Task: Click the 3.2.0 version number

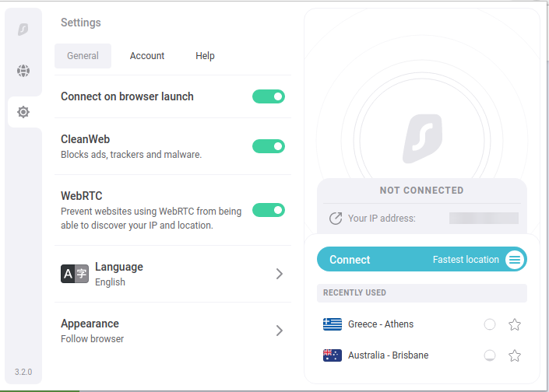Action: (23, 372)
